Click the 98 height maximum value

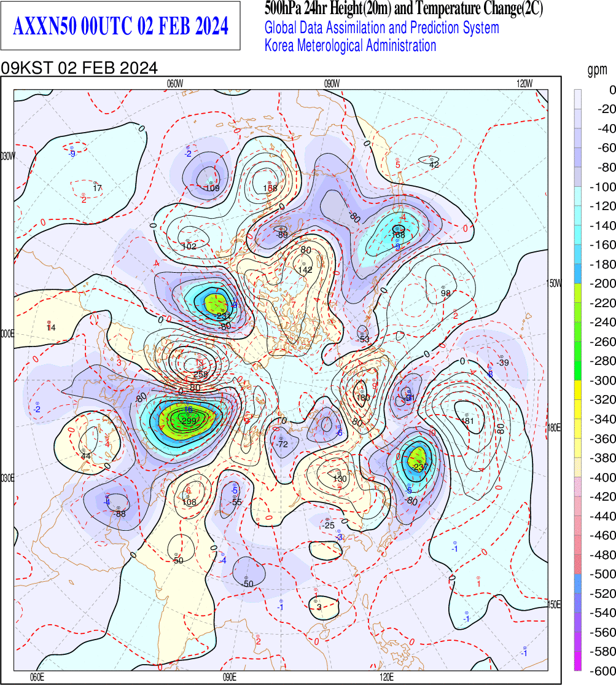pos(446,293)
